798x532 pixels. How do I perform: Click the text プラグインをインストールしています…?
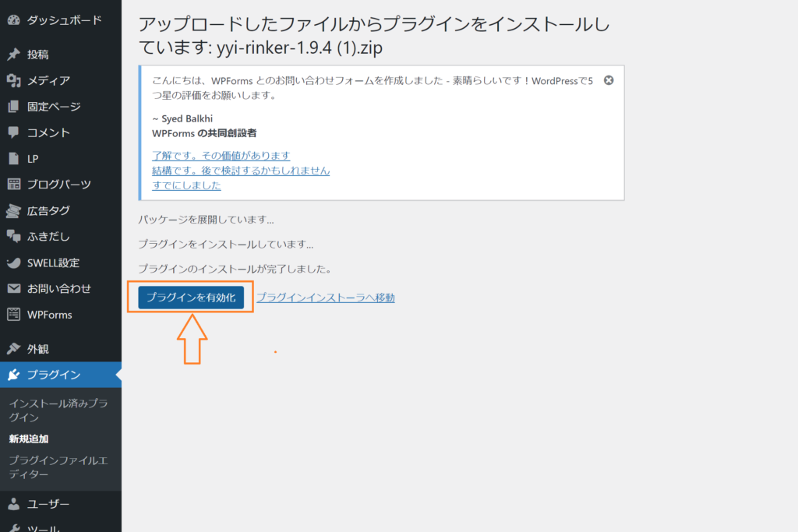click(x=226, y=244)
